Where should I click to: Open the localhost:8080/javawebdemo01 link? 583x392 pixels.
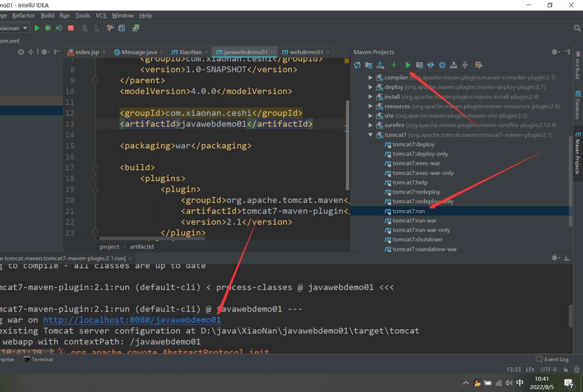(132, 320)
